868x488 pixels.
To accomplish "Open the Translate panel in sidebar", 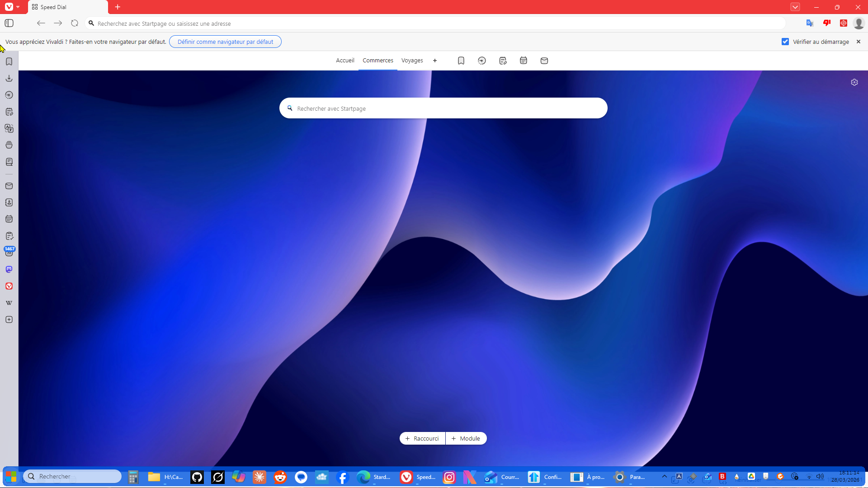I will 9,128.
